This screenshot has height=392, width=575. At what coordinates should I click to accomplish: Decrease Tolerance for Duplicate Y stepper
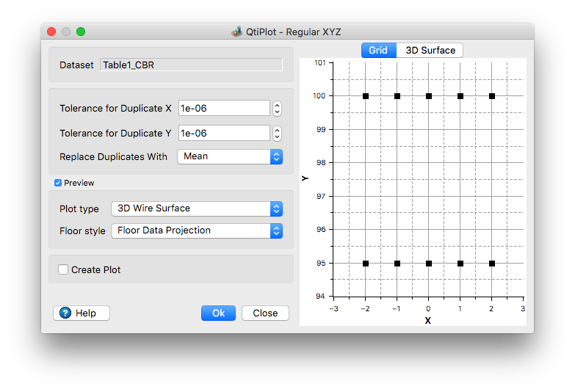(x=277, y=137)
